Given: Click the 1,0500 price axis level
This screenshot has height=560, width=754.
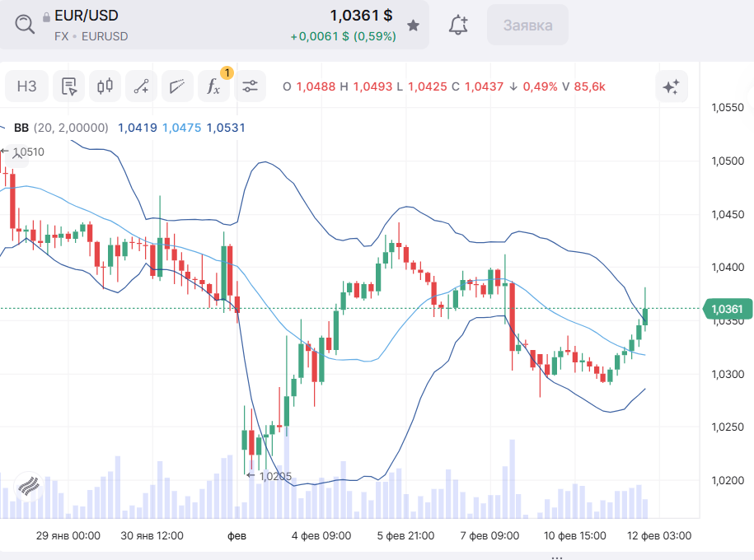Looking at the screenshot, I should click(726, 161).
